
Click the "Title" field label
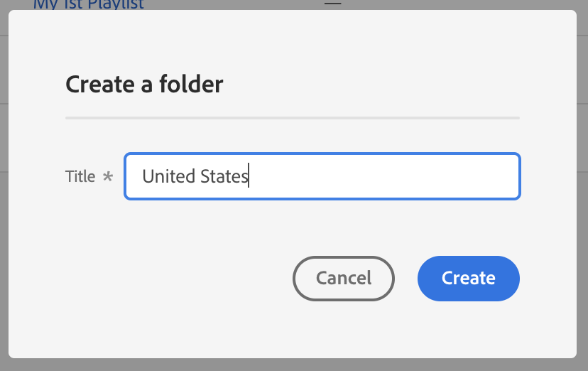(80, 176)
